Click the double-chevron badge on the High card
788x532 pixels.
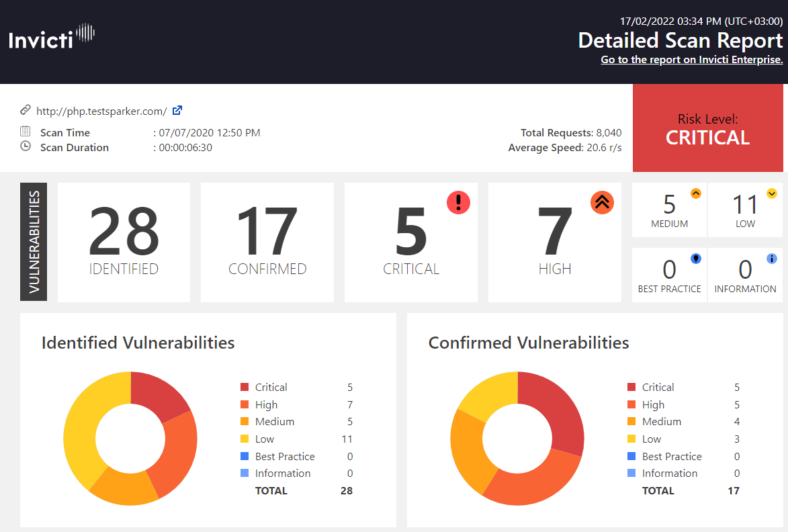coord(602,202)
